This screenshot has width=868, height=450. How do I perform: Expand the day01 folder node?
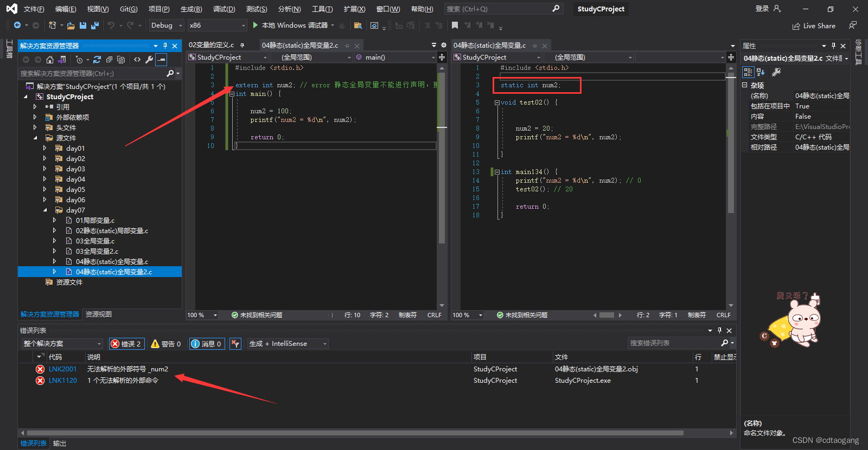pyautogui.click(x=44, y=148)
